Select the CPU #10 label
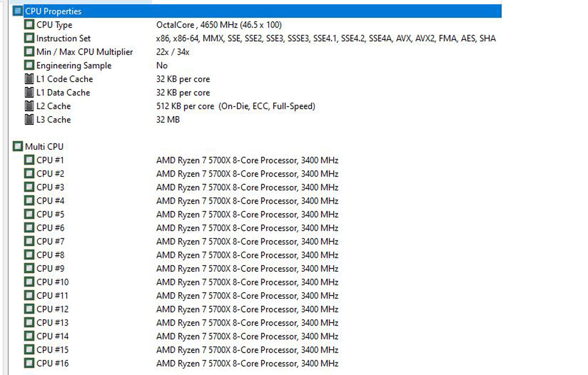The image size is (588, 375). (53, 282)
